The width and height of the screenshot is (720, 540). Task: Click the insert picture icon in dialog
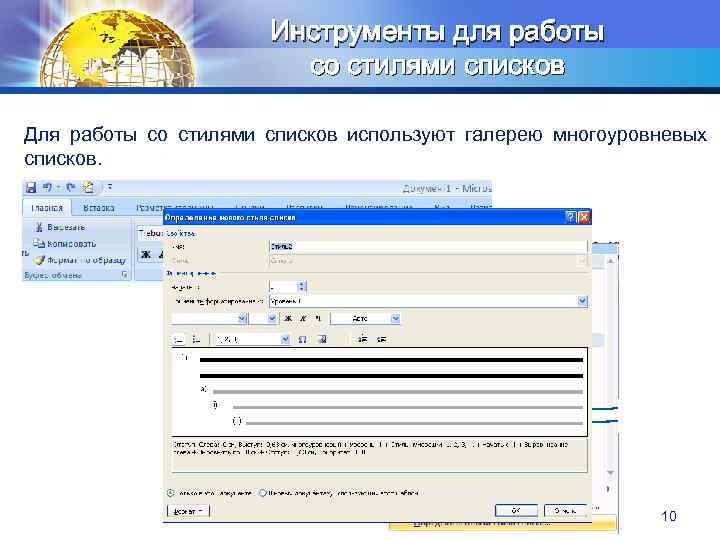(322, 340)
